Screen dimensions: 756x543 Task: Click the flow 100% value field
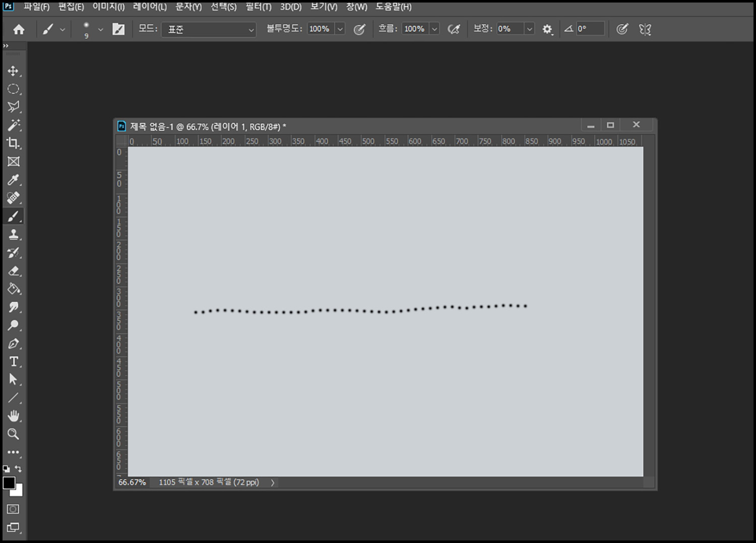click(x=416, y=29)
